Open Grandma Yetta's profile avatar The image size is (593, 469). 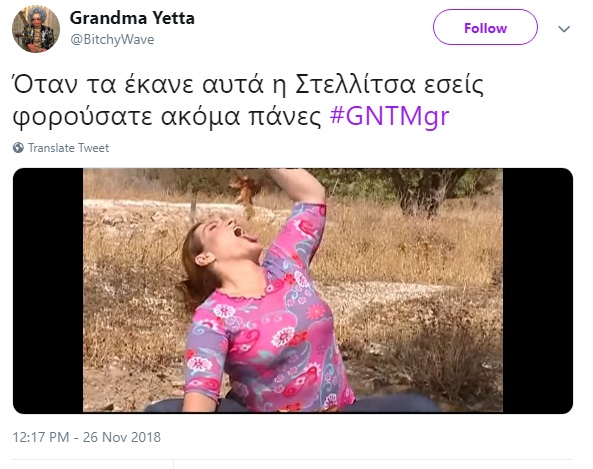[x=36, y=29]
